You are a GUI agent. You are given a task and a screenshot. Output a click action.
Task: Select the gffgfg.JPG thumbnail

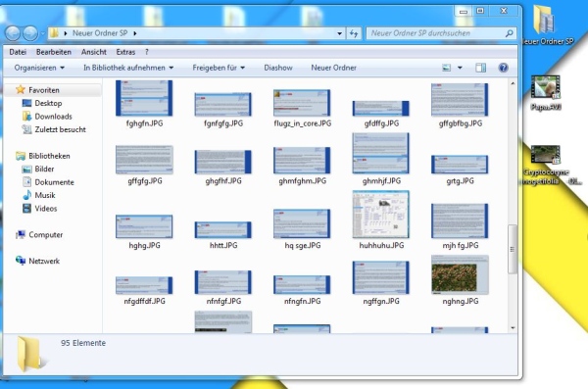144,160
